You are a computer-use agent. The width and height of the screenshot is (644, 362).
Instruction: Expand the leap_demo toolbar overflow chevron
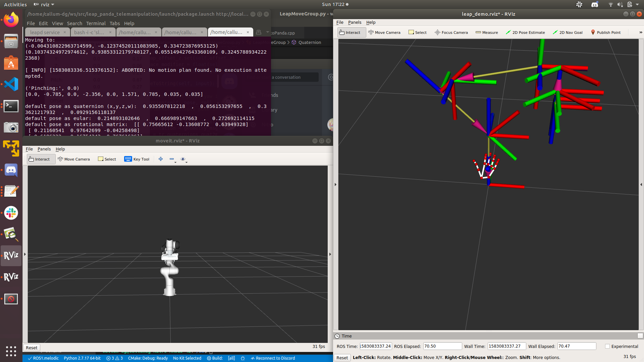click(641, 33)
